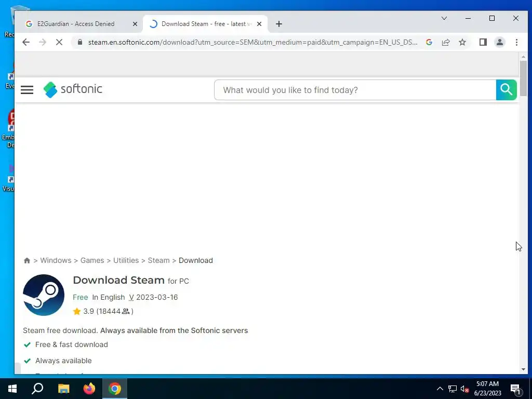Click the padlock site info icon
This screenshot has width=532, height=399.
[80, 42]
